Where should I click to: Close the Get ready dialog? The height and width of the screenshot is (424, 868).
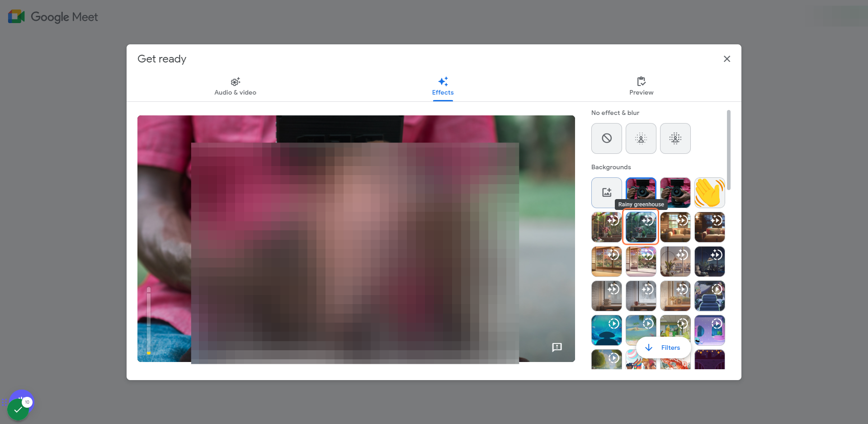click(x=727, y=59)
